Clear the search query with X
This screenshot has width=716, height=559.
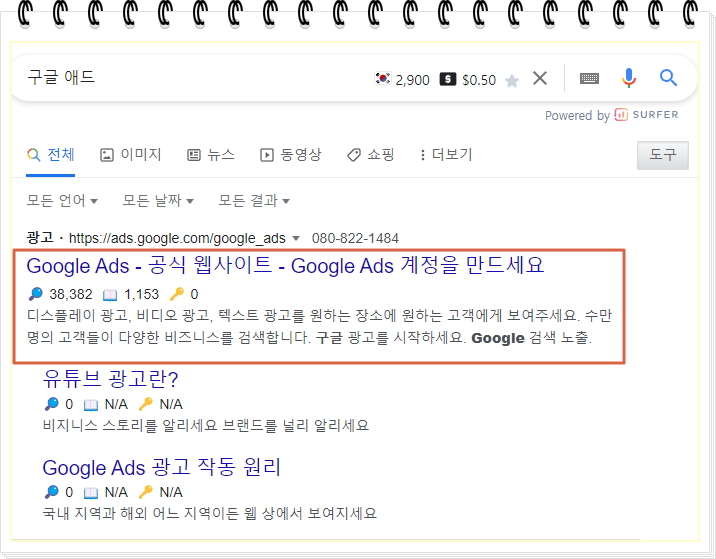(x=540, y=78)
